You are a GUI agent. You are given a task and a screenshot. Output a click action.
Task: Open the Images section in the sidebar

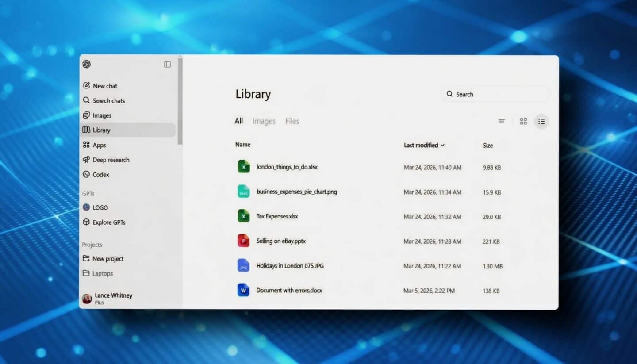point(97,115)
